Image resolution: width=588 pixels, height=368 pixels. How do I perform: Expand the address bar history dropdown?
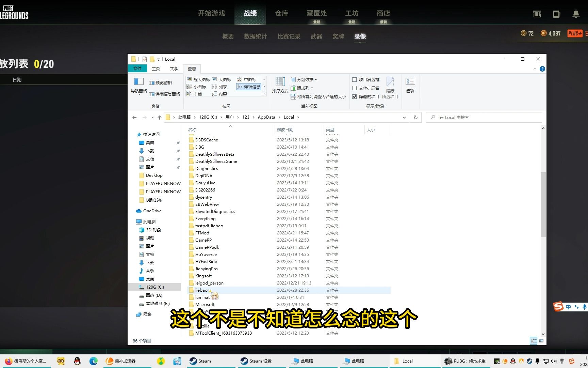click(404, 117)
